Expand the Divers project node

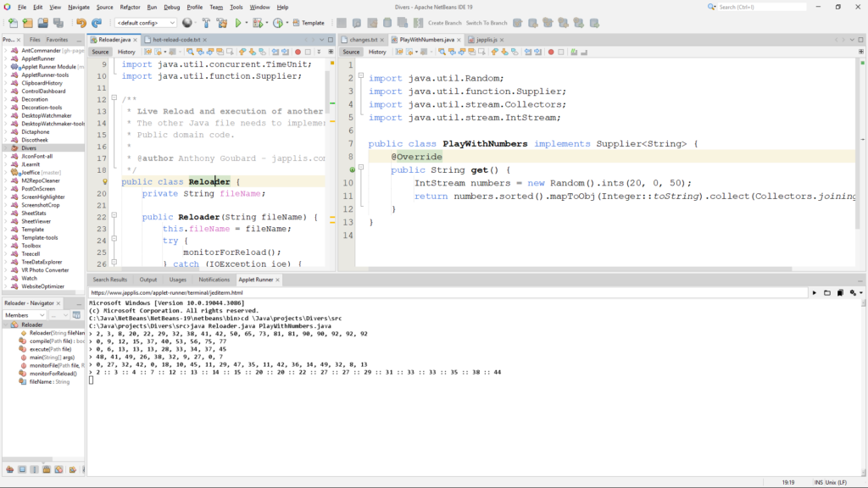[x=6, y=148]
